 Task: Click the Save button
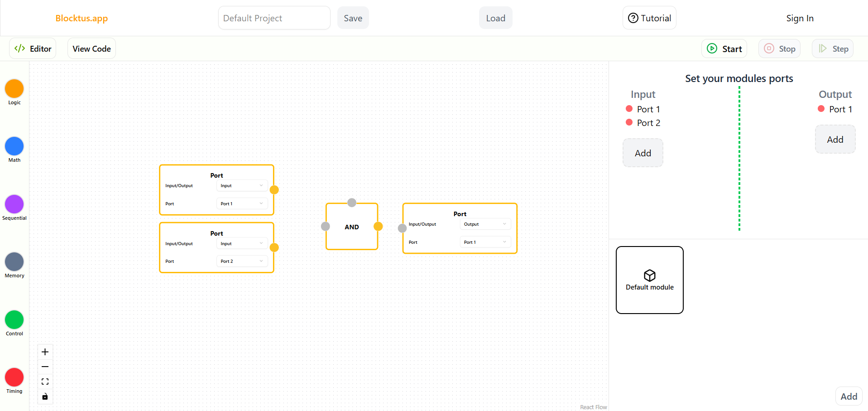[353, 18]
